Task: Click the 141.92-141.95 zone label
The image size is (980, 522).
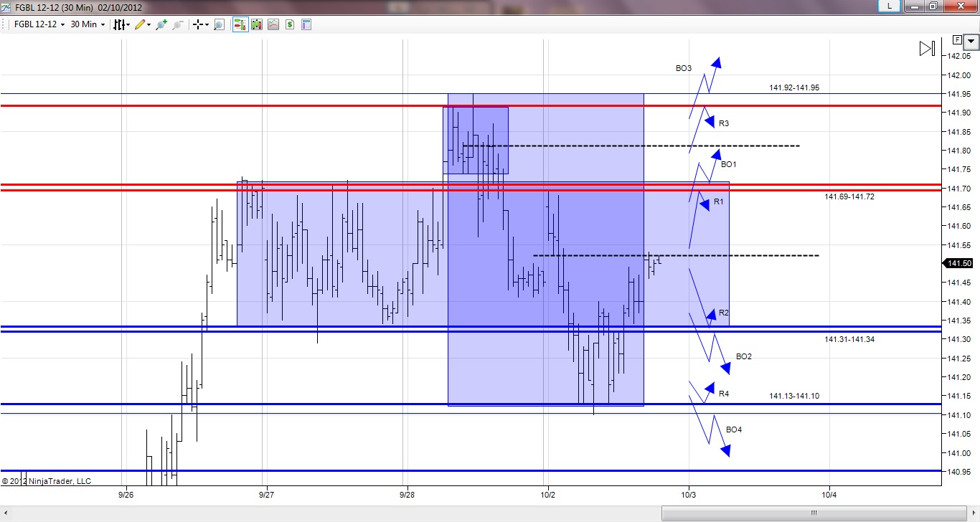Action: (794, 88)
